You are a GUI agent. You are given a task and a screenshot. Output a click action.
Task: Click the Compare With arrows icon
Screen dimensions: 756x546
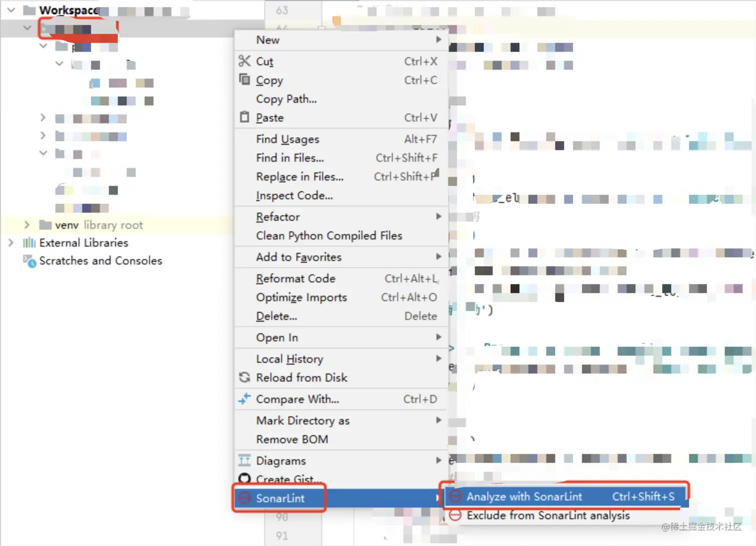(244, 399)
